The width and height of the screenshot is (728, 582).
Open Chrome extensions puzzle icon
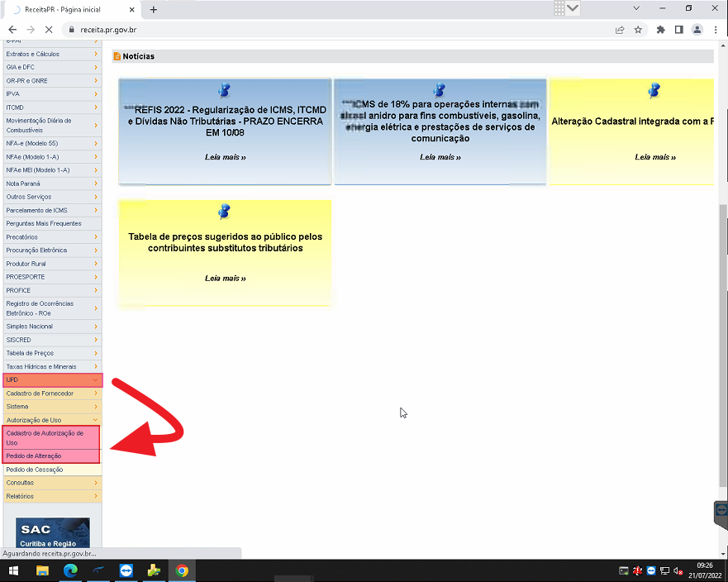pos(660,30)
